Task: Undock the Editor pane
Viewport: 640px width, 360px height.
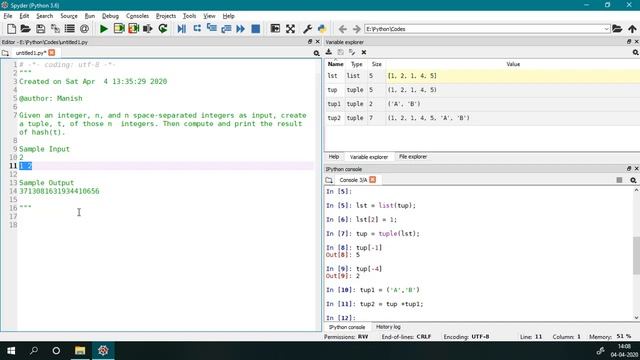Action: tap(310, 42)
